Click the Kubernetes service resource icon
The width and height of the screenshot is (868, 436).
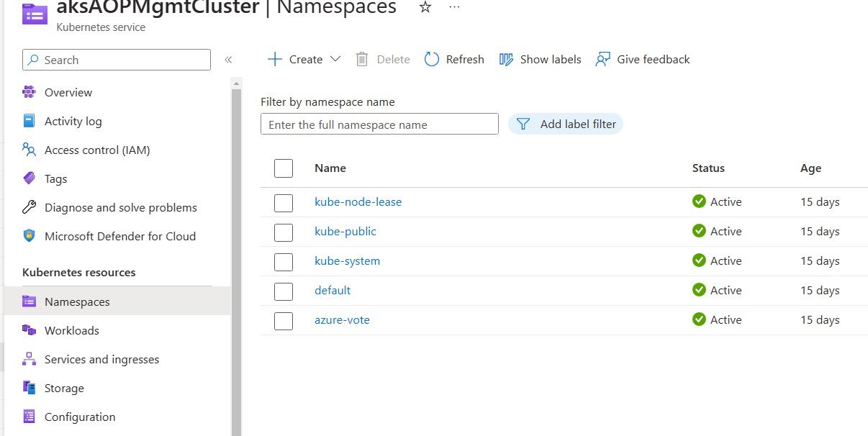point(35,12)
